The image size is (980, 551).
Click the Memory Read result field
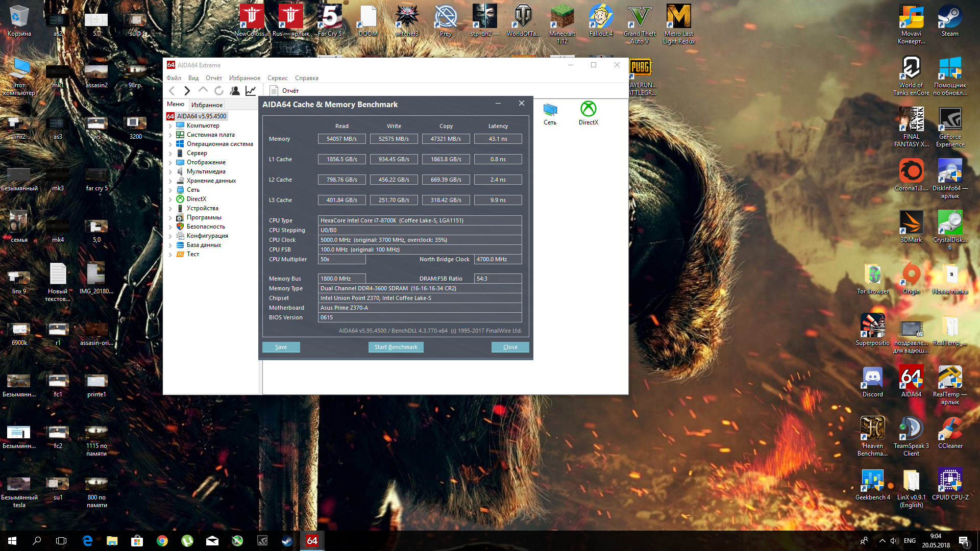(341, 139)
